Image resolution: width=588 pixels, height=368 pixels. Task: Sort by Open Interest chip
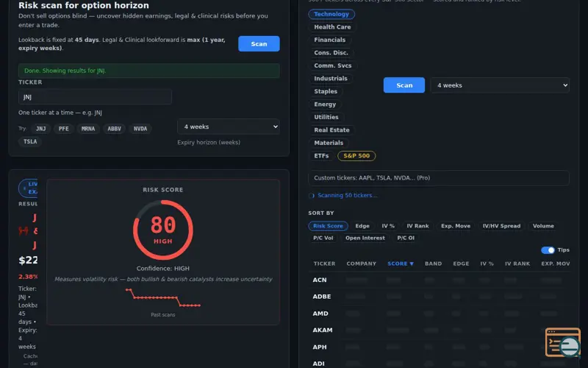pos(365,238)
